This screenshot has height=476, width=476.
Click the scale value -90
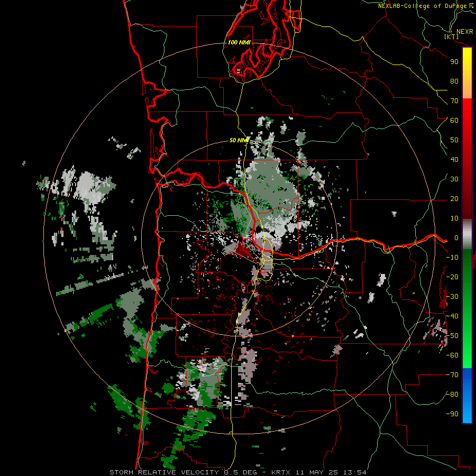(x=452, y=414)
